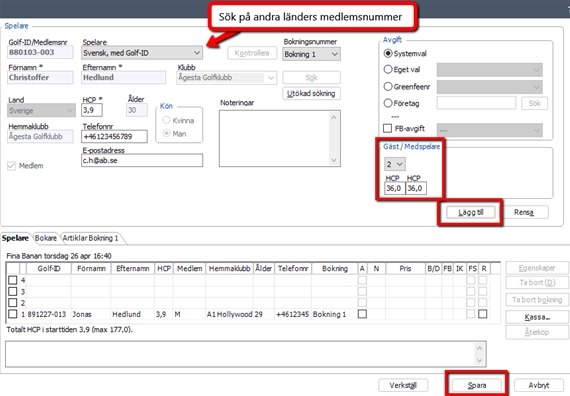
Task: Cancel with the Avbryt button
Action: point(538,385)
